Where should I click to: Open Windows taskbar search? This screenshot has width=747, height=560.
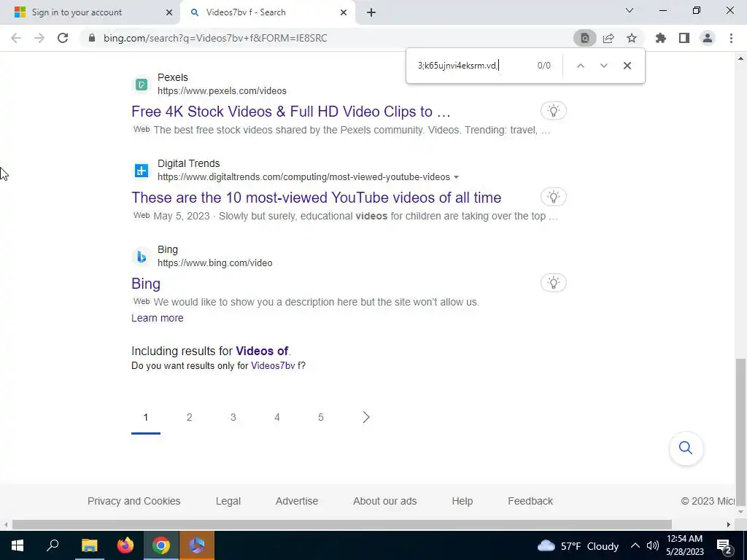click(x=53, y=545)
